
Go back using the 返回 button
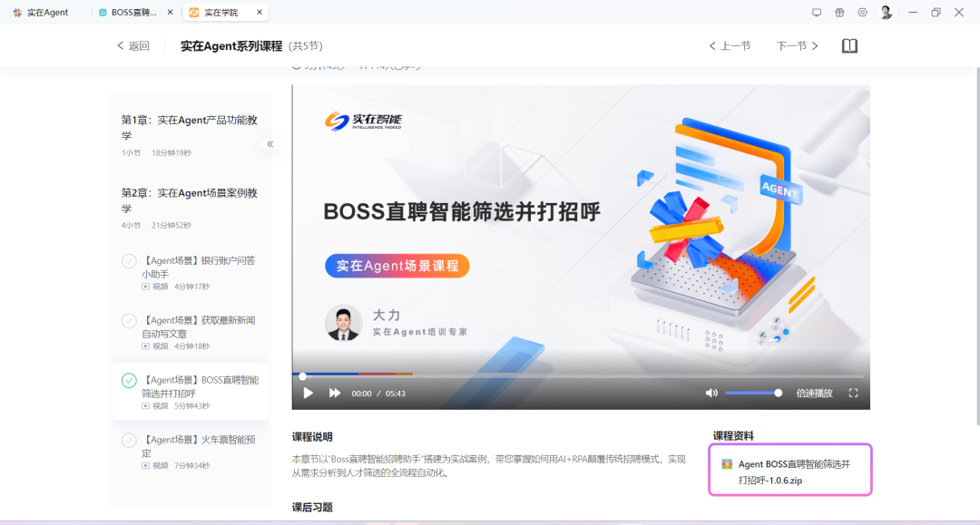pos(133,45)
